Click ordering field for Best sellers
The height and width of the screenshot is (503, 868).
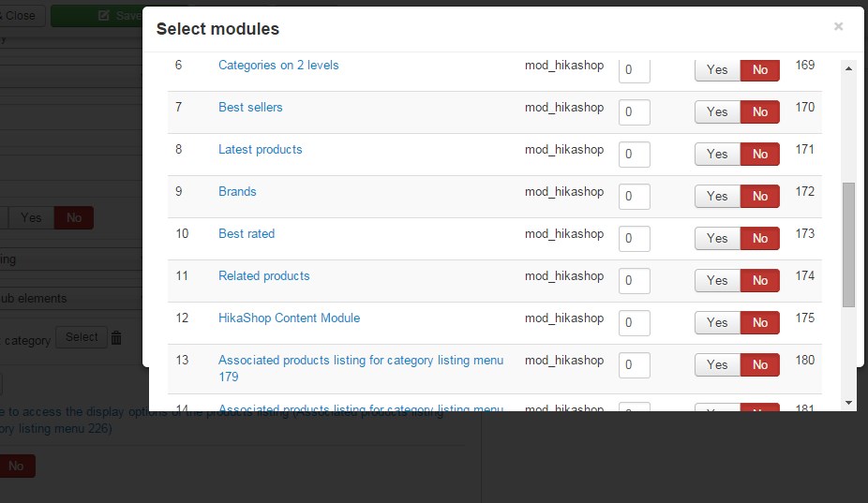click(x=635, y=112)
